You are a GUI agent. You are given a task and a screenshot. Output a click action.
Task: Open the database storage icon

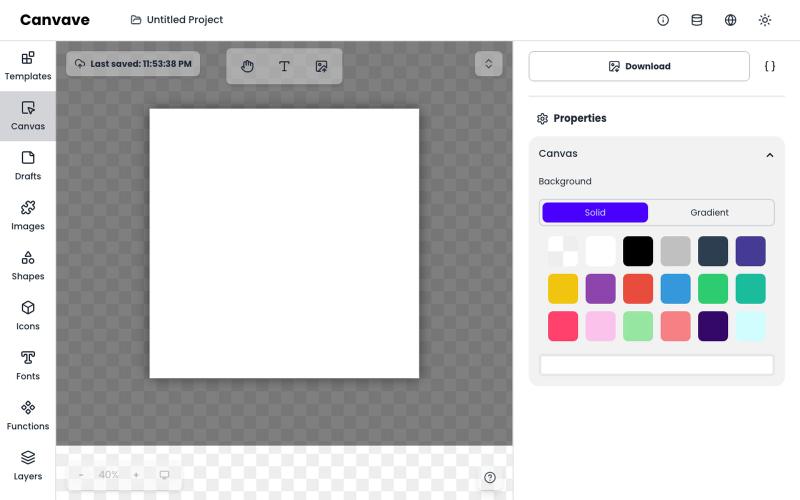click(696, 20)
